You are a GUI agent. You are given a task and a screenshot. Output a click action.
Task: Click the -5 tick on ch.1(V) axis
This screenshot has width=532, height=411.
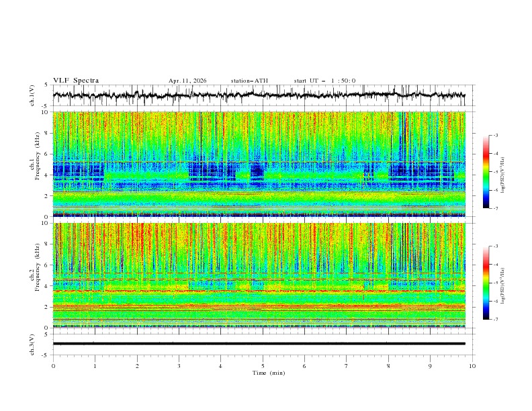point(46,106)
